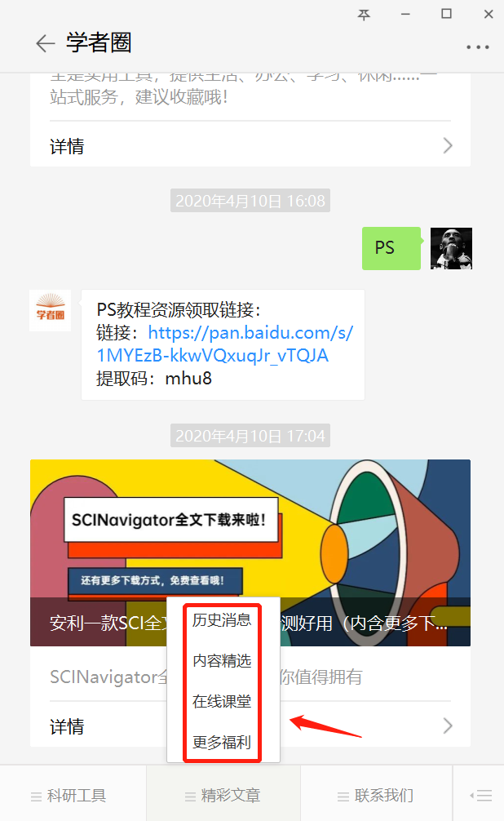Maximize the chat window

pos(446,14)
